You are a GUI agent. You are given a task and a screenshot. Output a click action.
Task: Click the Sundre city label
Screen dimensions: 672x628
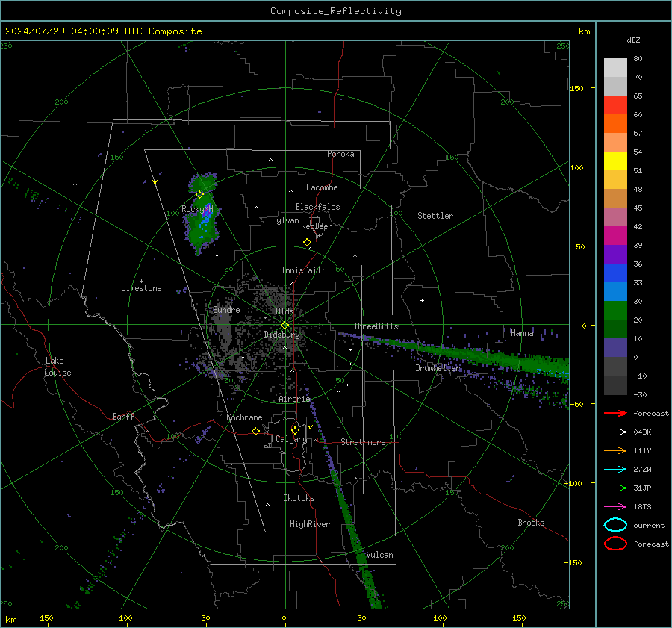coord(226,309)
